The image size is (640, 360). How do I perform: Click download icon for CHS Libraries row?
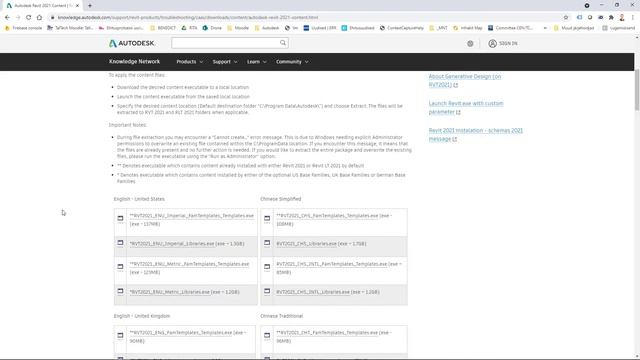pos(267,243)
